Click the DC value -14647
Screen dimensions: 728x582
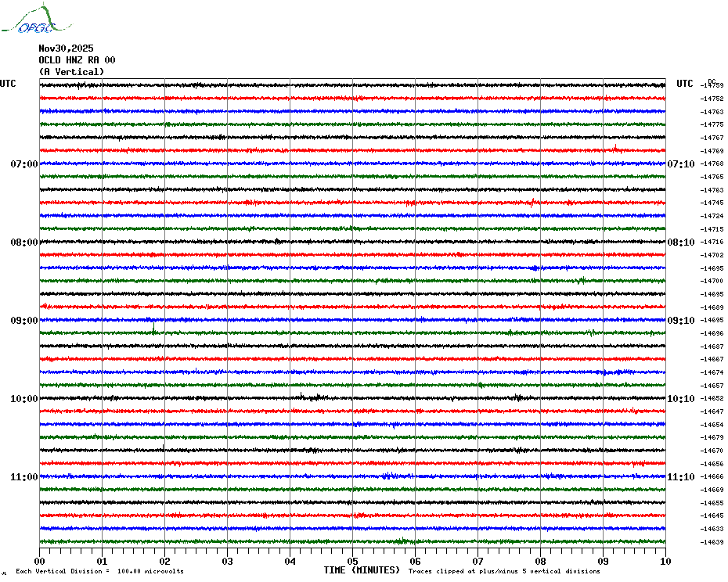click(x=712, y=411)
